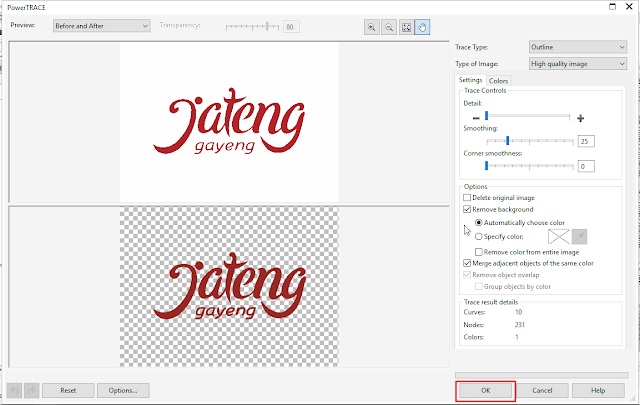Viewport: 640px width, 405px height.
Task: Enable Remove color from entire image
Action: [x=479, y=252]
